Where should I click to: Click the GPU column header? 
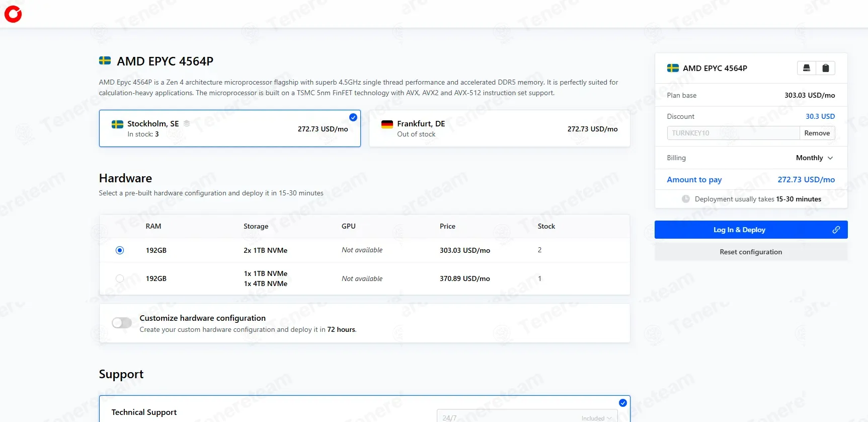click(x=349, y=226)
